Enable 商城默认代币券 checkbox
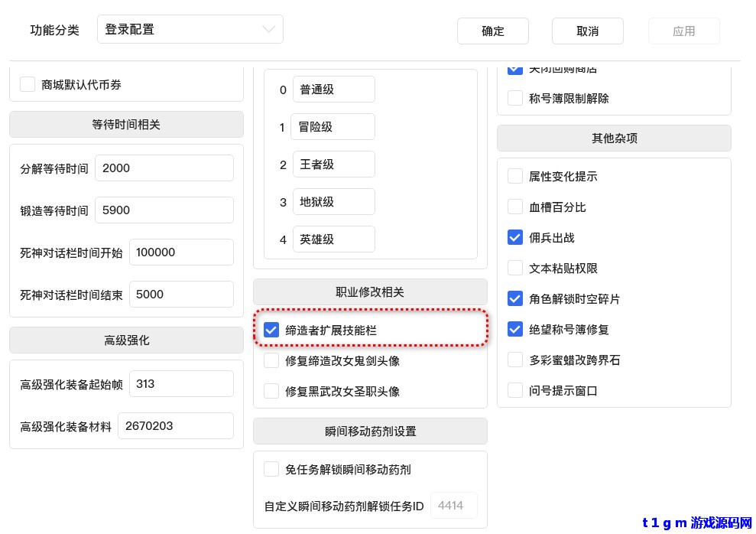Screen dimensions: 756x534 [x=28, y=85]
